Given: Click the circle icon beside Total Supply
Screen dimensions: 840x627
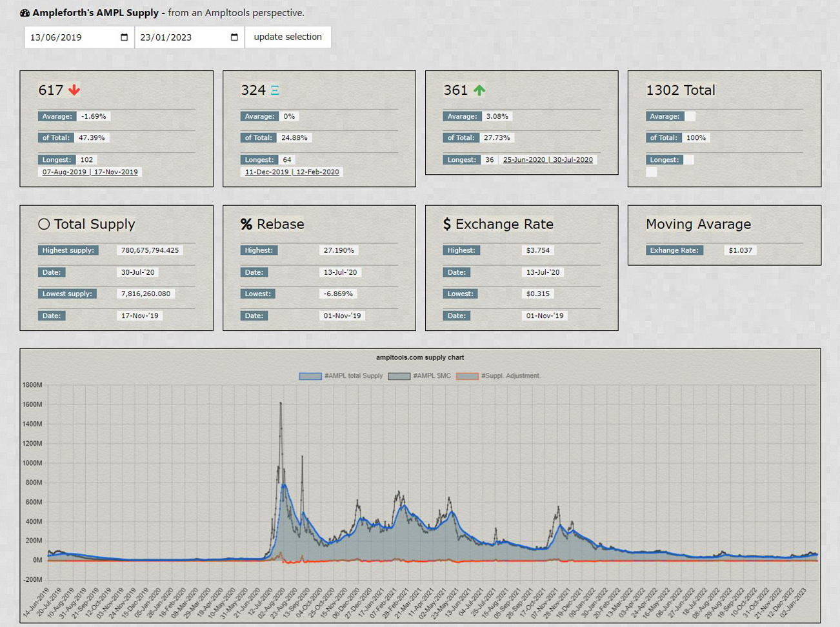Looking at the screenshot, I should tap(44, 224).
